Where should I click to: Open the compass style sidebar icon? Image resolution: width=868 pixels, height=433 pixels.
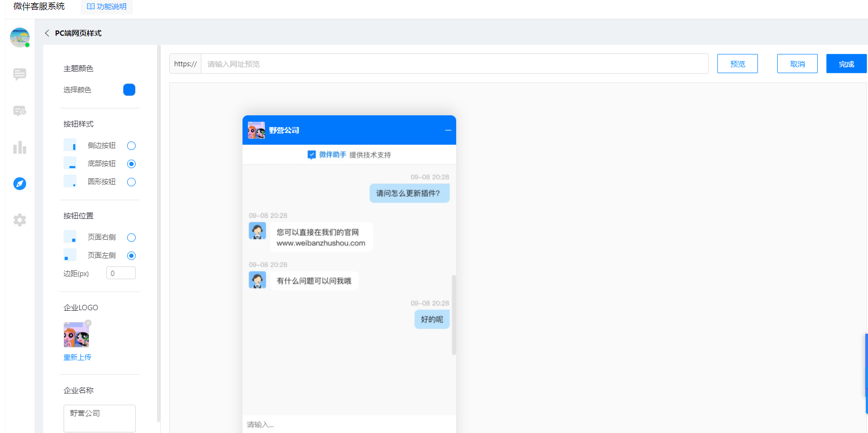point(20,184)
